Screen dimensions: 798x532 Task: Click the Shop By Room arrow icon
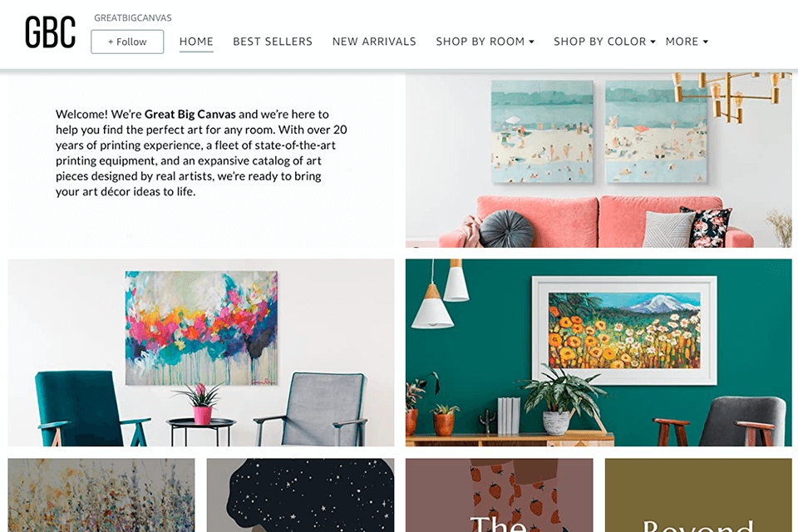coord(531,42)
